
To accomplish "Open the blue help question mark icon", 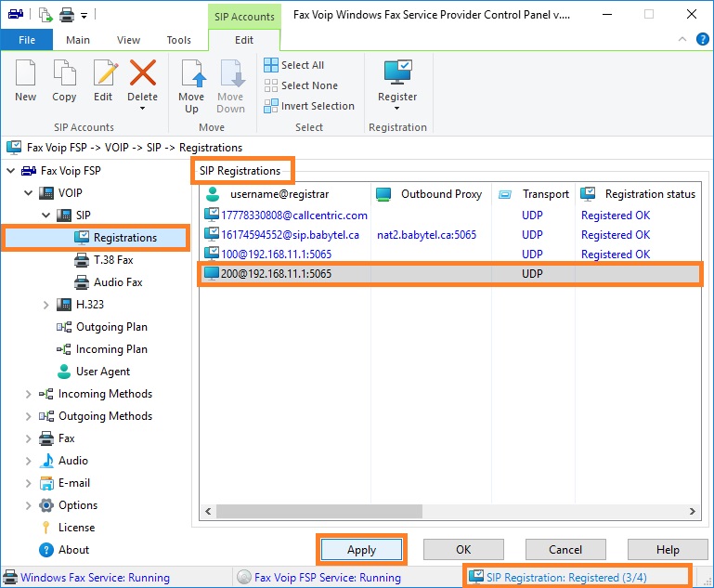I will (x=702, y=39).
